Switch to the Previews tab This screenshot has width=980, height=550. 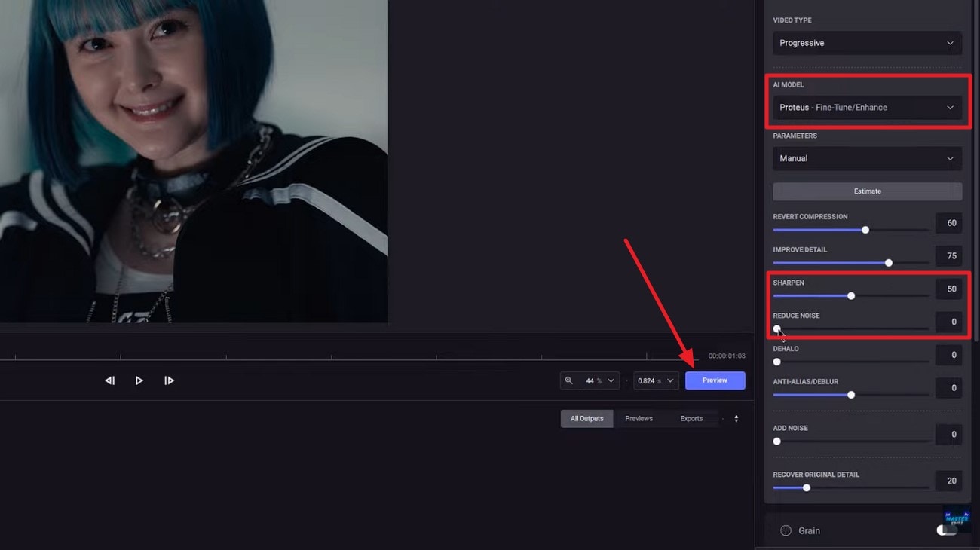pyautogui.click(x=639, y=418)
